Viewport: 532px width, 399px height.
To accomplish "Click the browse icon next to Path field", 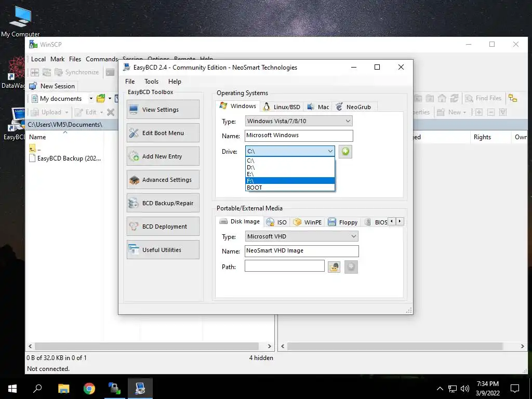I will [334, 267].
